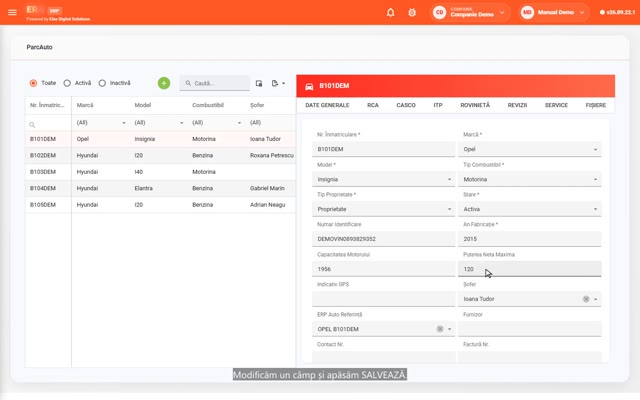Click the ParcAuto page title
Screen dimensions: 640x400
(x=39, y=47)
